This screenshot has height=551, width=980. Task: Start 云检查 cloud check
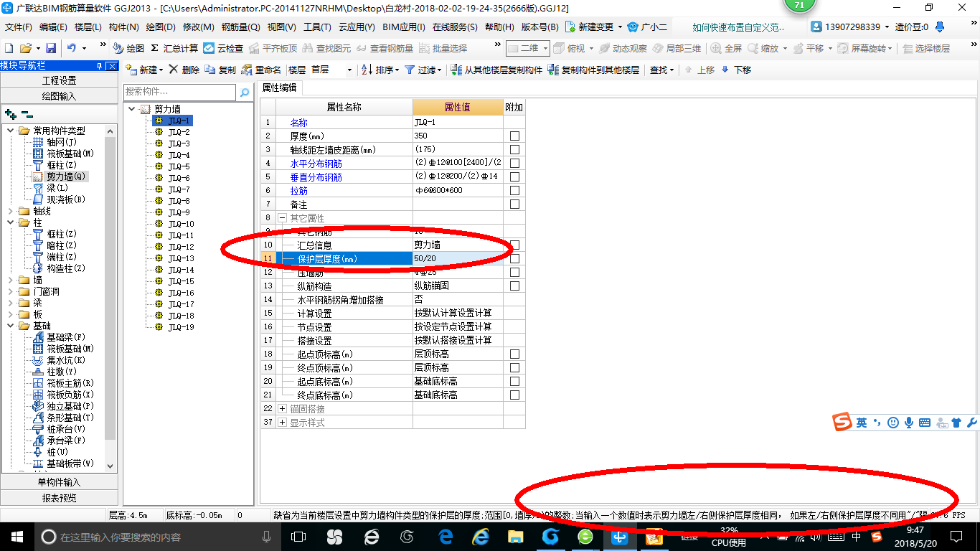click(x=223, y=48)
